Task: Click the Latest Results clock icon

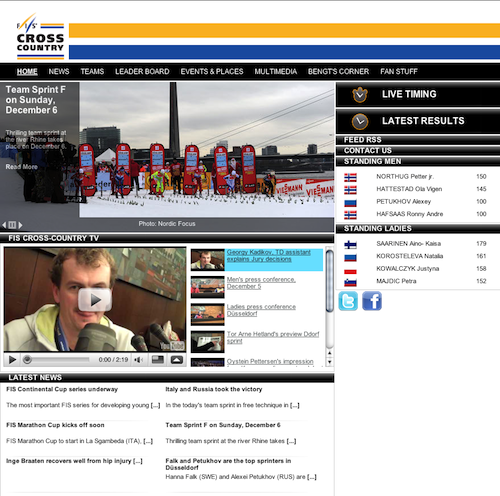Action: 360,121
